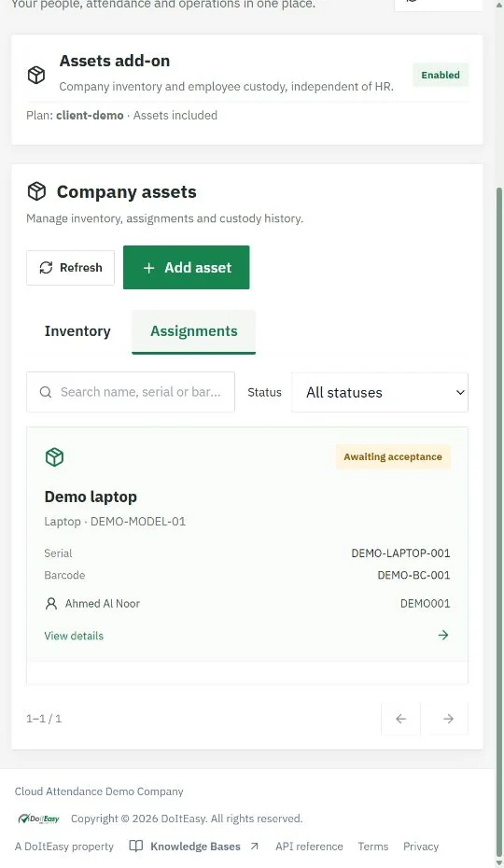Open API reference link
Screen dimensions: 504x868
tap(309, 846)
